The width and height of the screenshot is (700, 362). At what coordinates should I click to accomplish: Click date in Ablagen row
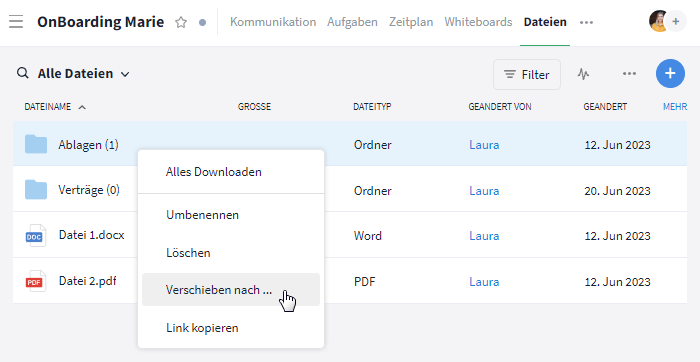point(617,145)
